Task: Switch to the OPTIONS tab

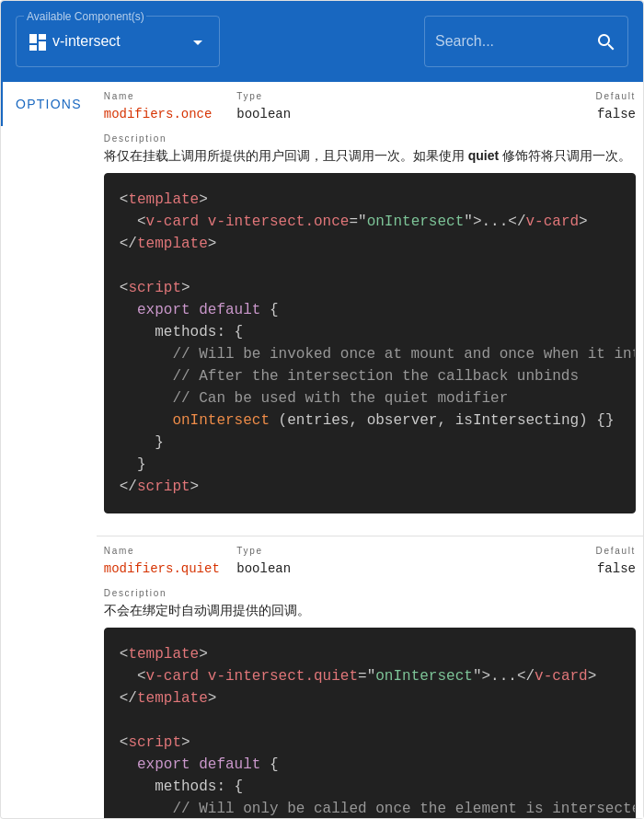Action: (47, 104)
